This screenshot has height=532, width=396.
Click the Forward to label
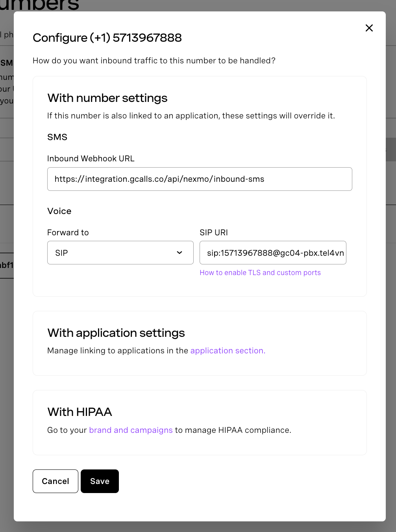click(x=68, y=233)
